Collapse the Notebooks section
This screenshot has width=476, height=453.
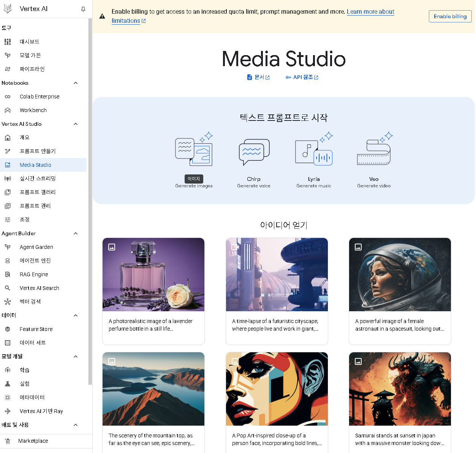click(x=76, y=83)
